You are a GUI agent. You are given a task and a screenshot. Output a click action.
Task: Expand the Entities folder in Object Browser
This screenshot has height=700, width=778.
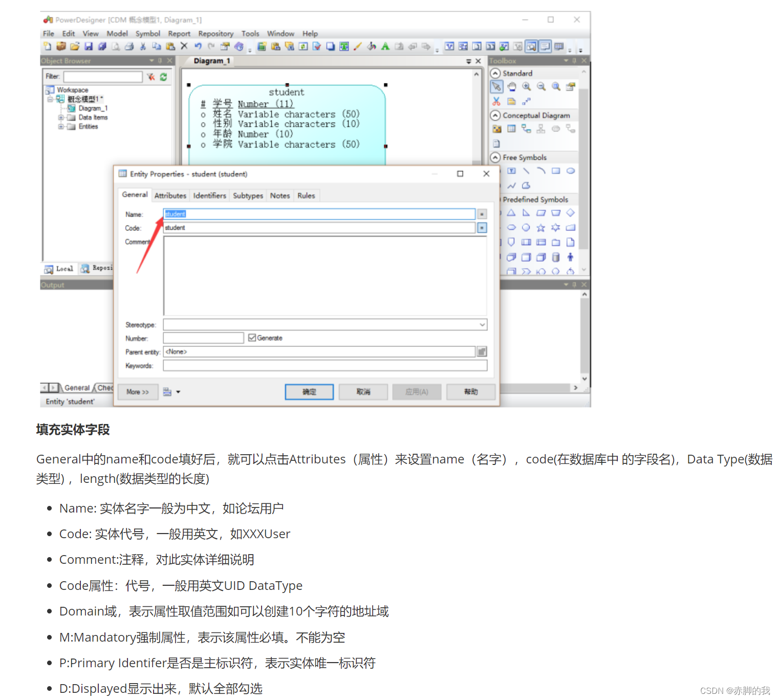[61, 126]
